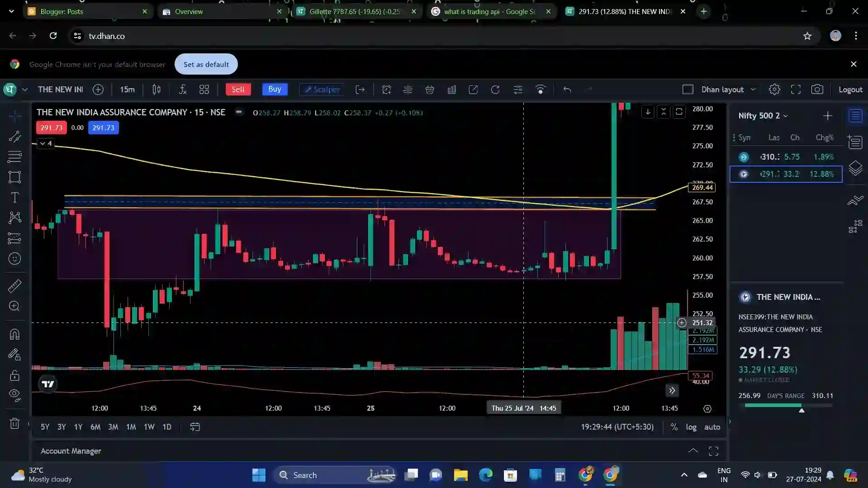Image resolution: width=868 pixels, height=488 pixels.
Task: Open the indicator templates grid
Action: [204, 90]
